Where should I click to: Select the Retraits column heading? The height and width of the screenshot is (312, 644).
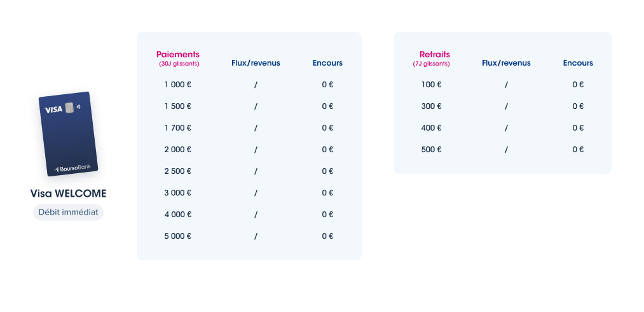click(x=435, y=54)
